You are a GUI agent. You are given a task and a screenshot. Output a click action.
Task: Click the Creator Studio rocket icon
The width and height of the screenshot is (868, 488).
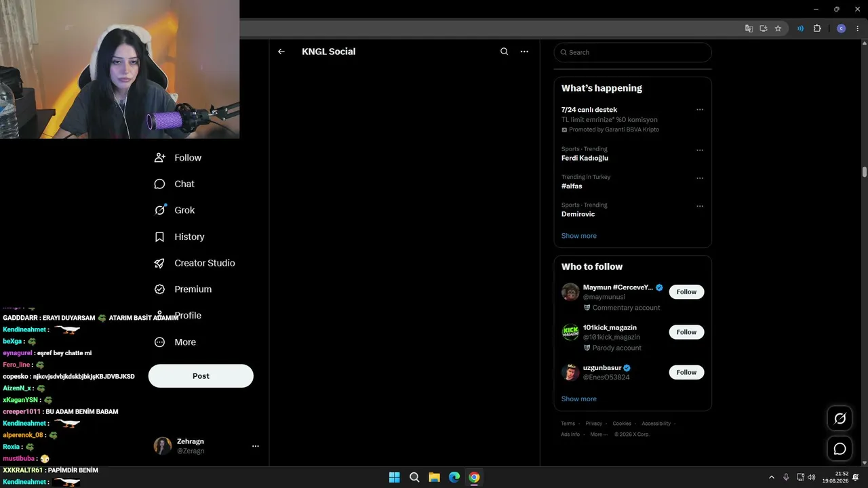coord(159,263)
